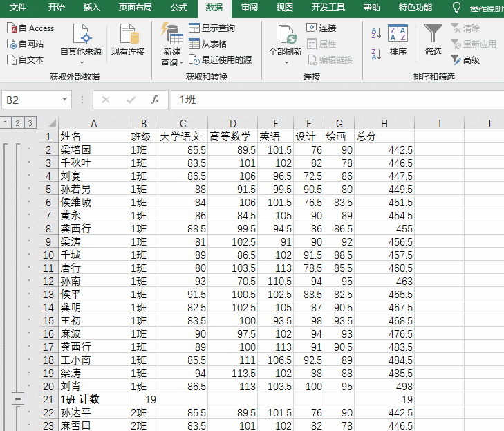Screen dimensions: 504x431
Task: Click 重新应用 reapply filter
Action: tap(473, 44)
